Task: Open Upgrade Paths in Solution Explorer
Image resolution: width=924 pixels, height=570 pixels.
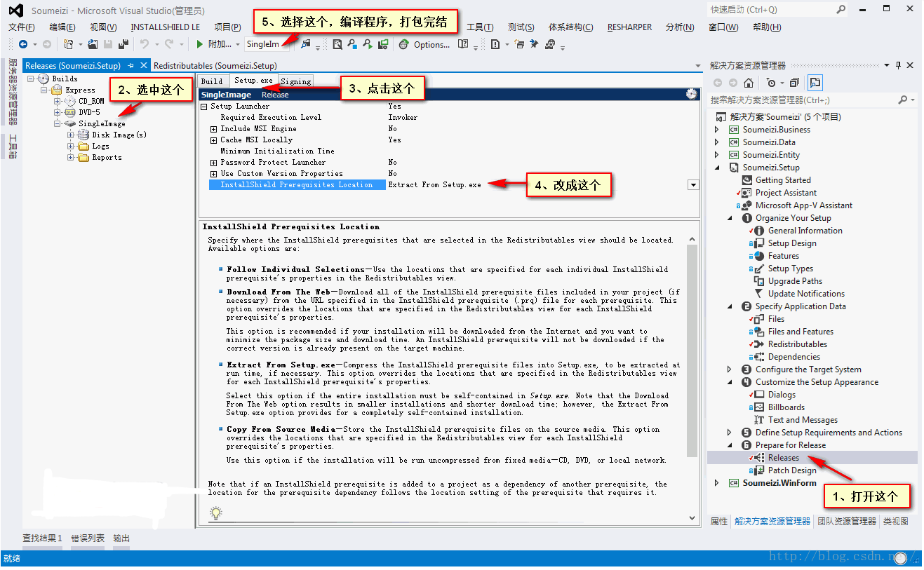Action: 795,281
